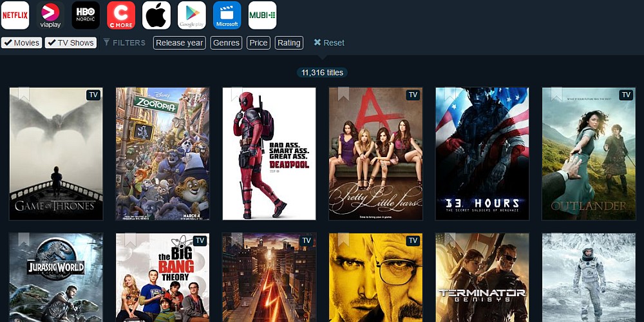
Task: Select the Viaplay provider icon
Action: [50, 15]
